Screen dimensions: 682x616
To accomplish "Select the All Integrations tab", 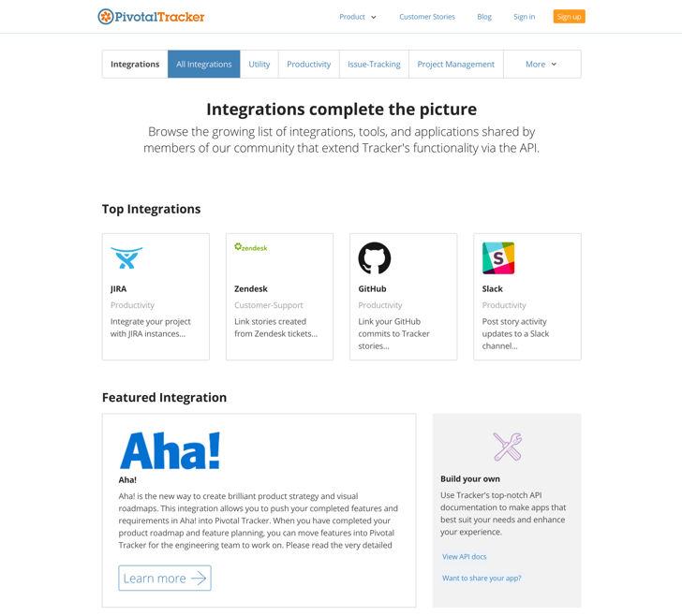I will pyautogui.click(x=203, y=65).
